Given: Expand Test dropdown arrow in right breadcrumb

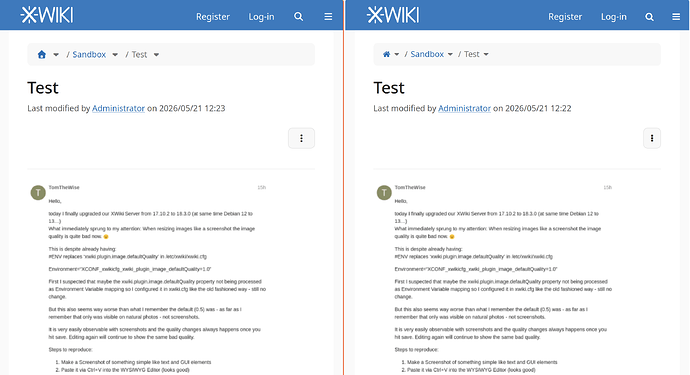Looking at the screenshot, I should click(486, 54).
